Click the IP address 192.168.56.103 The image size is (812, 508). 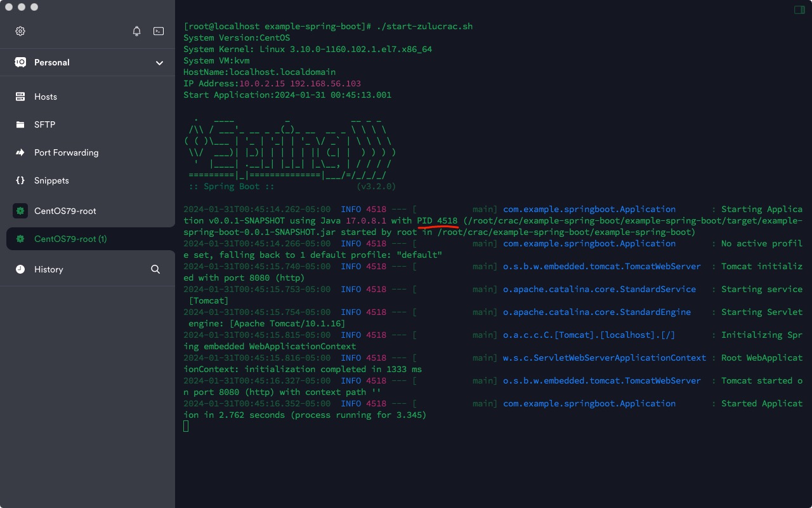(x=325, y=84)
